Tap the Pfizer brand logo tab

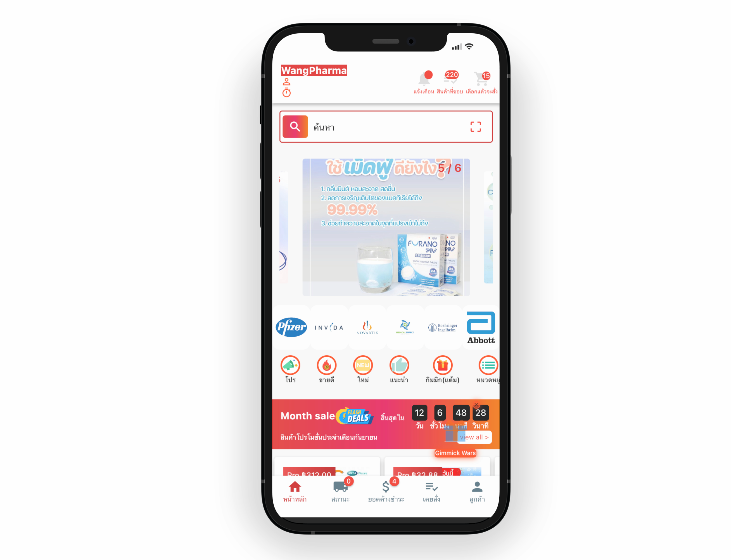coord(290,327)
